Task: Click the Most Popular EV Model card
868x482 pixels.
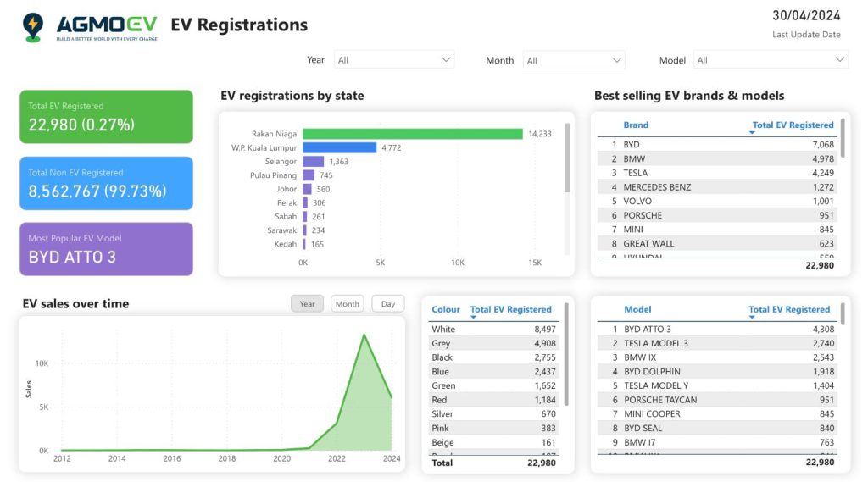Action: (x=106, y=249)
